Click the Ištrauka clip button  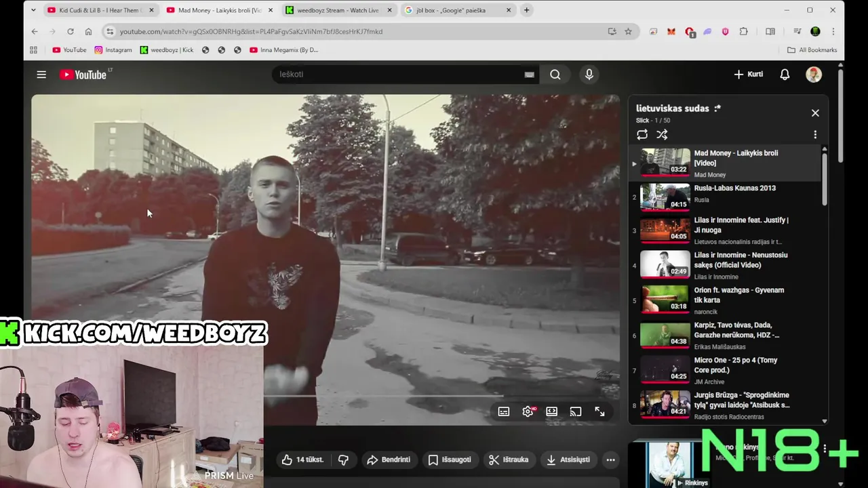509,460
